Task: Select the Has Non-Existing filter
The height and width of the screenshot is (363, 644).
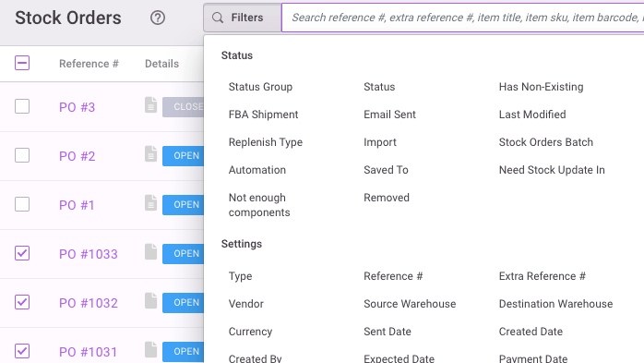Action: (x=541, y=87)
